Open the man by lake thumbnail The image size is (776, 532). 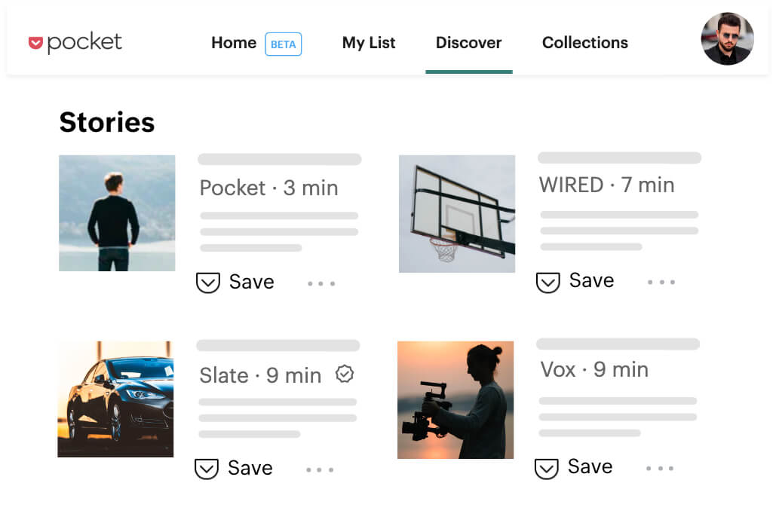point(117,213)
